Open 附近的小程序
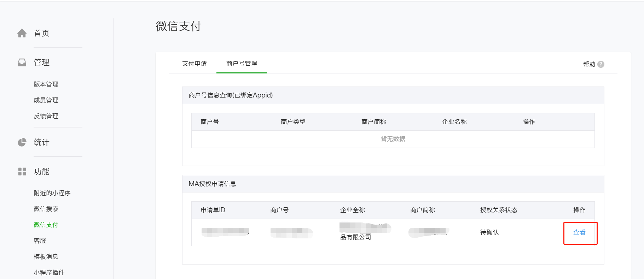 [52, 193]
